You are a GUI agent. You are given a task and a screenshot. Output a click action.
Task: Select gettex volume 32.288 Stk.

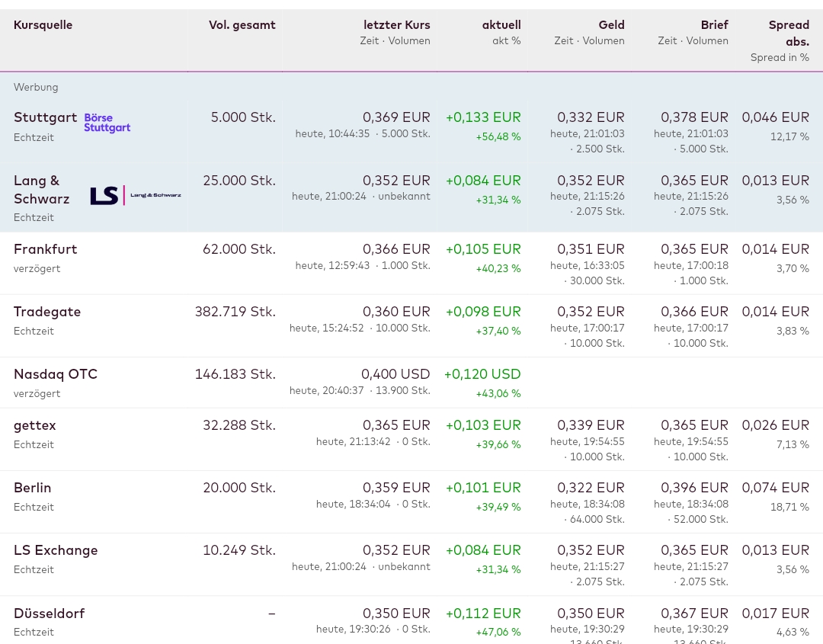pos(239,425)
